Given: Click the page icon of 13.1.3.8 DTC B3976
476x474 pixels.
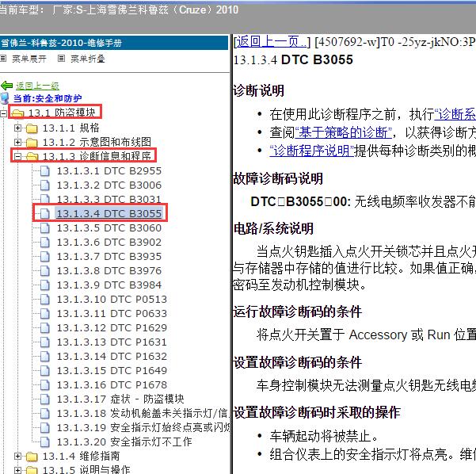Looking at the screenshot, I should 45,271.
